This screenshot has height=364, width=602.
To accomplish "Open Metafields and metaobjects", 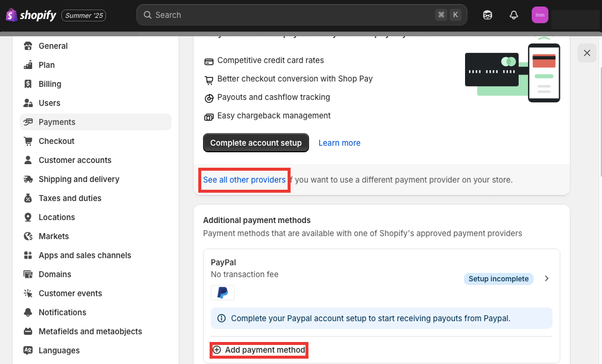I will 96,331.
